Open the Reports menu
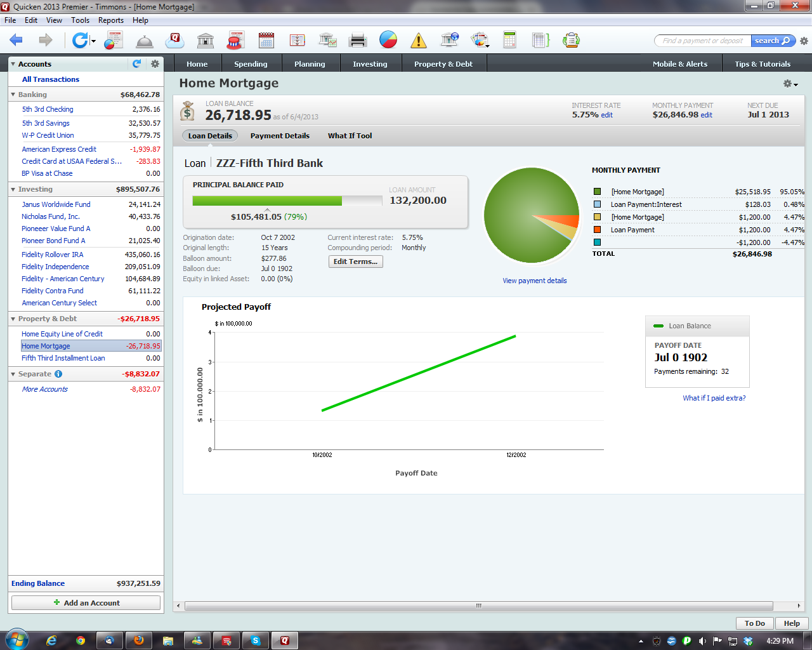 (111, 20)
